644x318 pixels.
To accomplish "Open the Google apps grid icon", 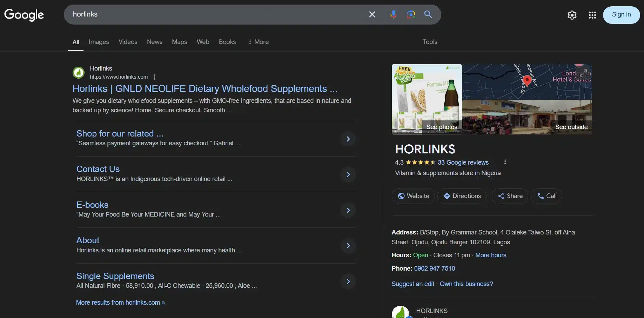I will 592,15.
